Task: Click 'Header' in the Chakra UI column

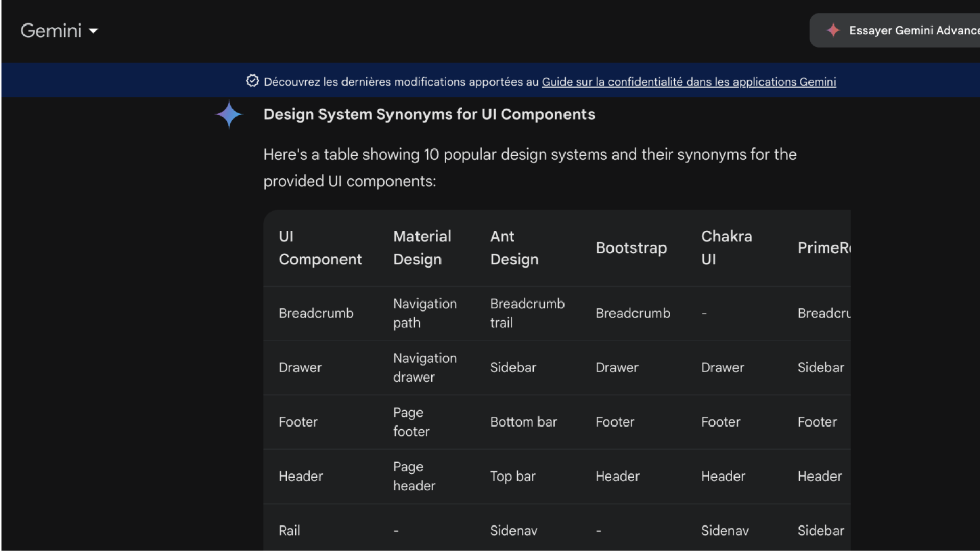Action: coord(723,476)
